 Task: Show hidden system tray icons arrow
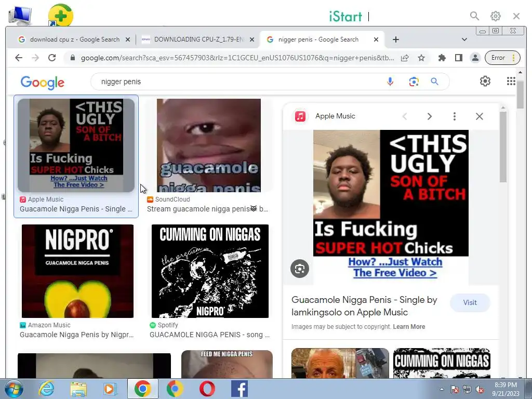pos(442,389)
